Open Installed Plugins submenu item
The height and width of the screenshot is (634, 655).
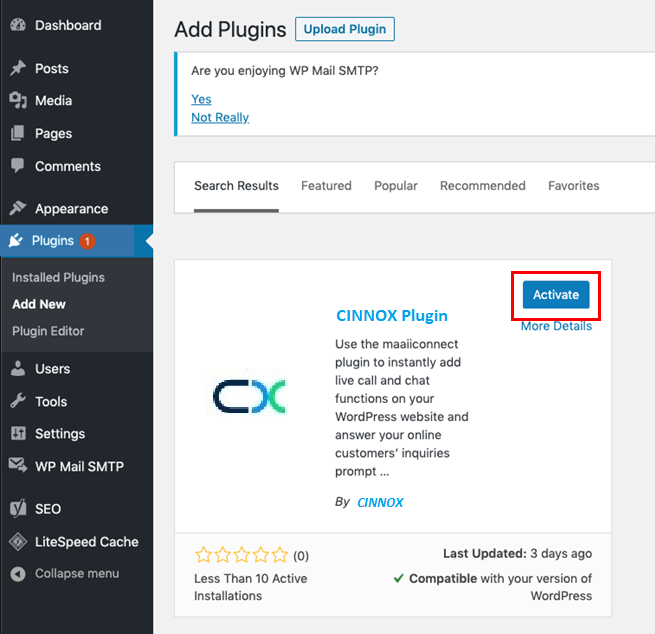tap(58, 277)
